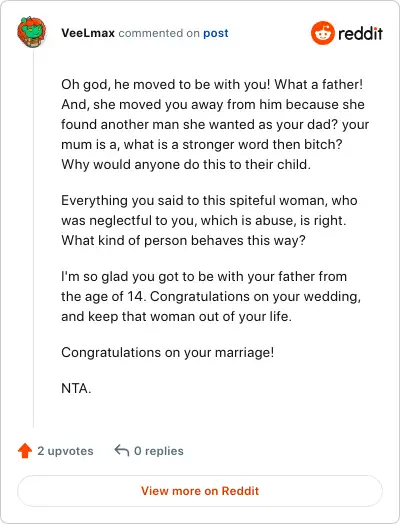Click the first paragraph starting 'Oh god'
Screen dimensions: 400x524
tap(215, 124)
